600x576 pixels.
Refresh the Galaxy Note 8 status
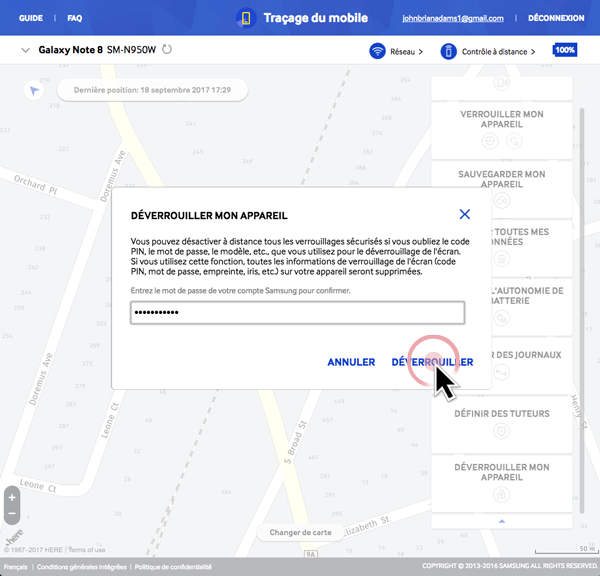(167, 49)
